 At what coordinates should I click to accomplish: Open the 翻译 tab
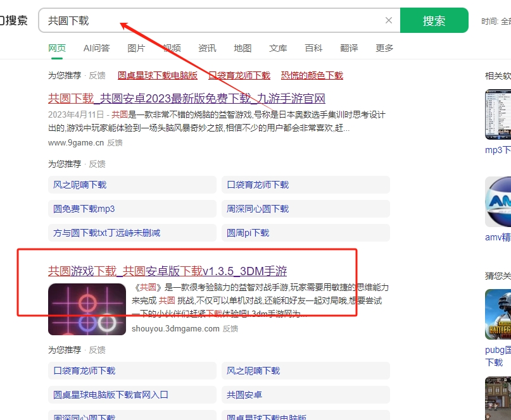pos(349,48)
